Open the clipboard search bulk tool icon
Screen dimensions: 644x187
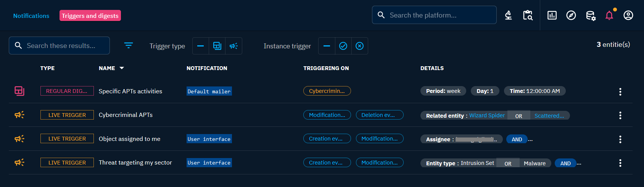[x=528, y=15]
